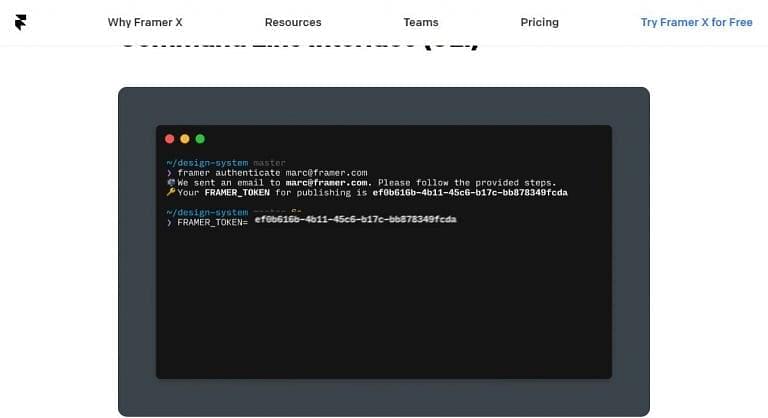This screenshot has height=418, width=768.
Task: Click the Framer logo icon
Action: [21, 22]
